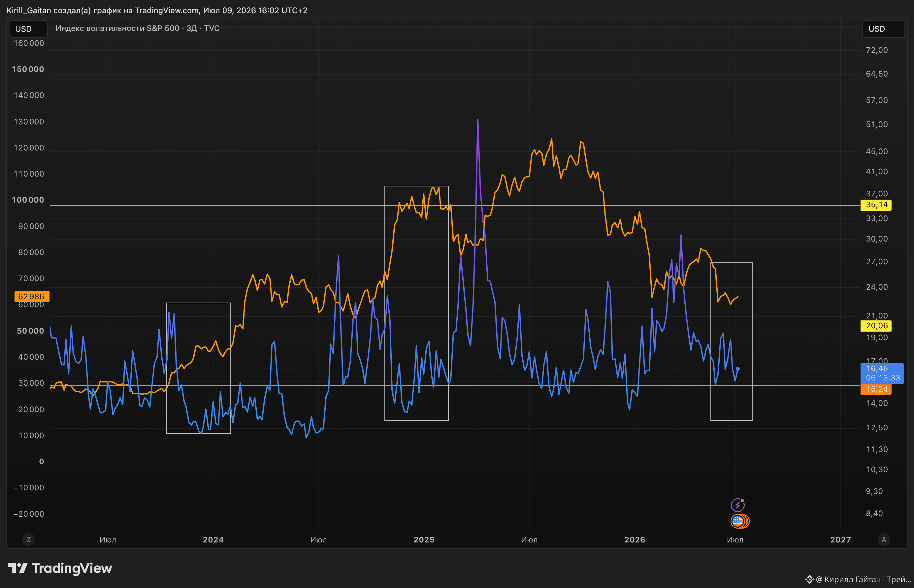Click the orange 62 986 price label
Image resolution: width=914 pixels, height=588 pixels.
click(x=32, y=297)
